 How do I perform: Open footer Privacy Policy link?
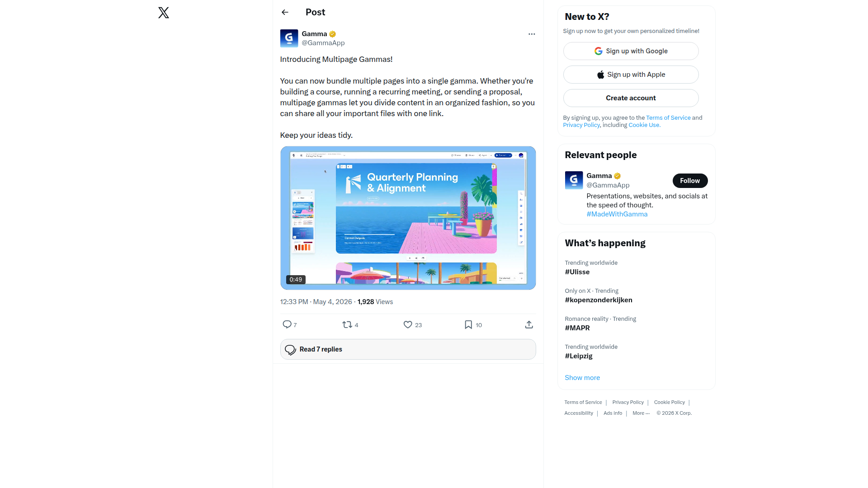point(627,402)
